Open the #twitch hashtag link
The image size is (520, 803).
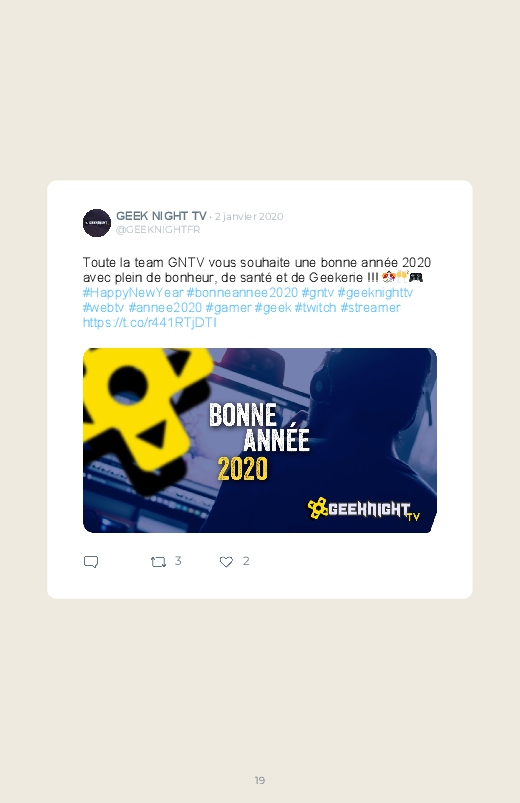[316, 307]
